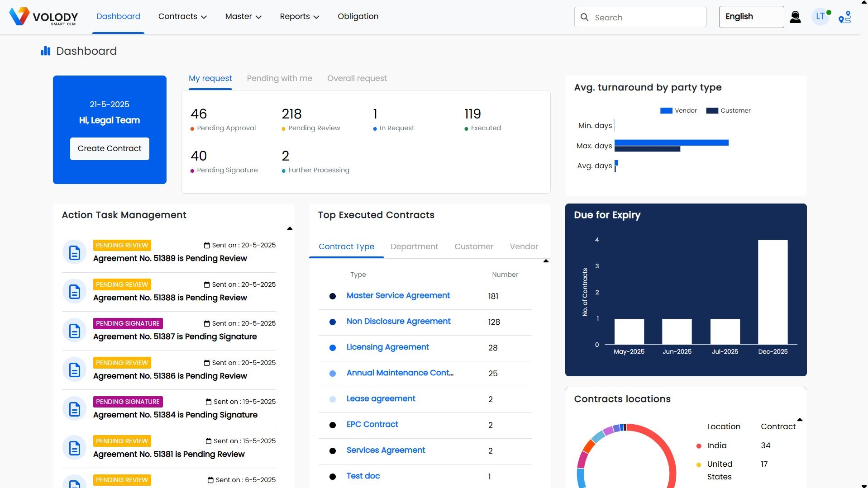Open Master Service Agreement link
The width and height of the screenshot is (868, 488).
(x=398, y=296)
